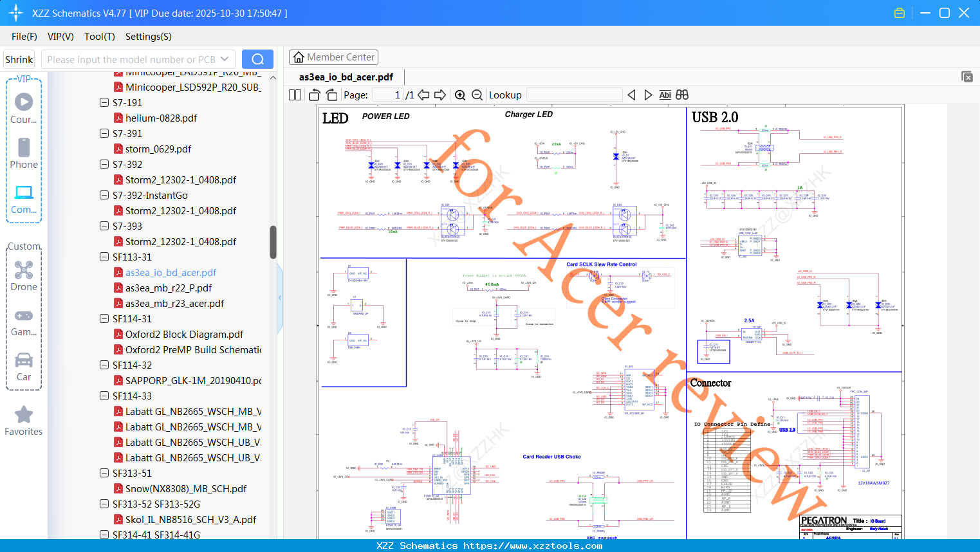Click the model number search field
This screenshot has height=552, width=980.
coord(131,59)
